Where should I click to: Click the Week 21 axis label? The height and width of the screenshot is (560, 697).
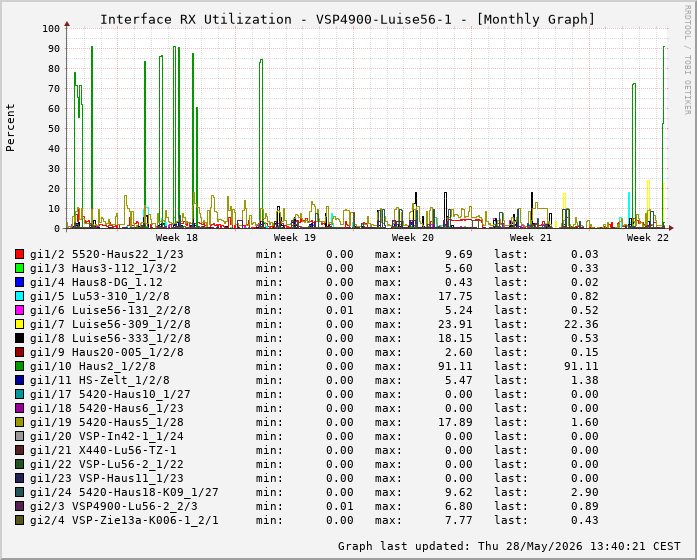click(531, 238)
